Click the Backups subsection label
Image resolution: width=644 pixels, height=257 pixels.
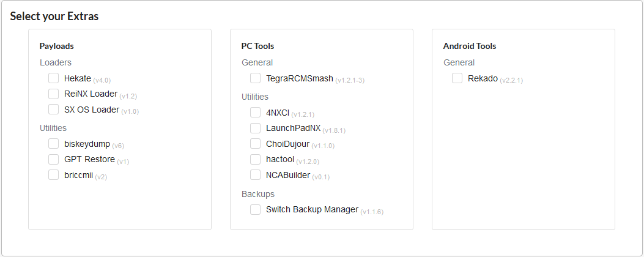tap(258, 194)
